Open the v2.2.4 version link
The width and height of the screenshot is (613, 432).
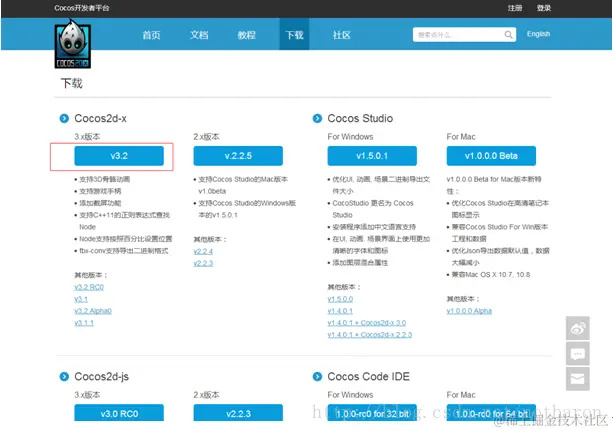tap(203, 251)
